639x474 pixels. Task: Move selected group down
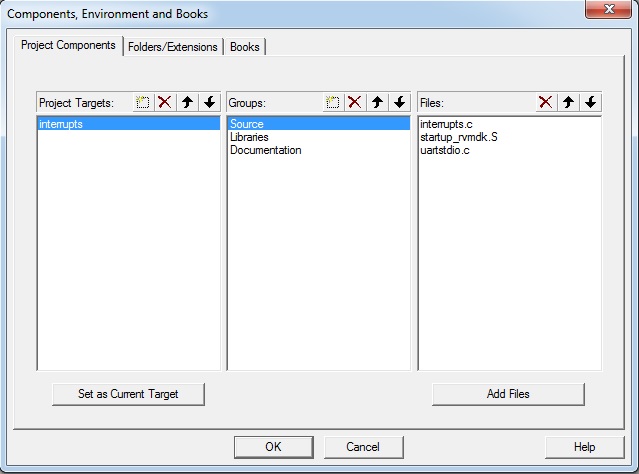tap(399, 102)
